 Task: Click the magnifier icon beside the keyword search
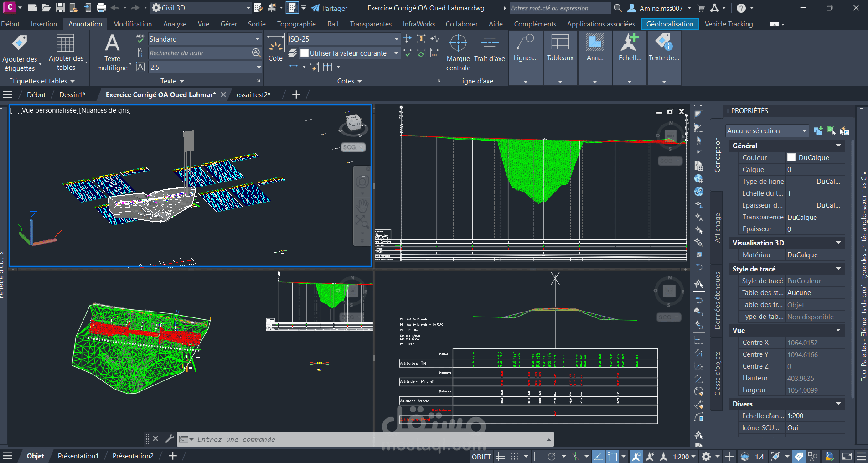618,8
